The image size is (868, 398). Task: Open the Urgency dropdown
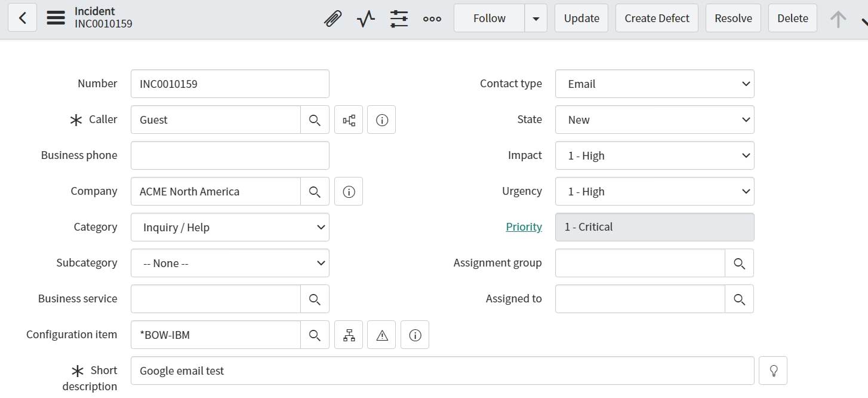(654, 191)
